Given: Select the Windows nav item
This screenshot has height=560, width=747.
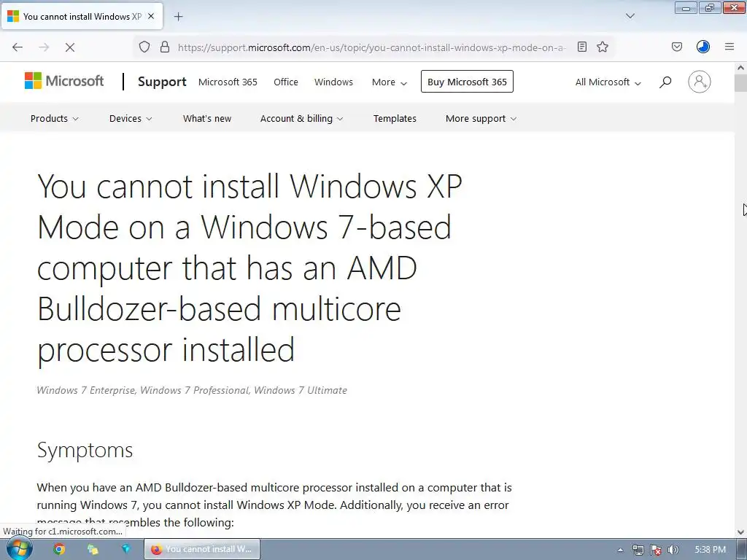Looking at the screenshot, I should [333, 82].
